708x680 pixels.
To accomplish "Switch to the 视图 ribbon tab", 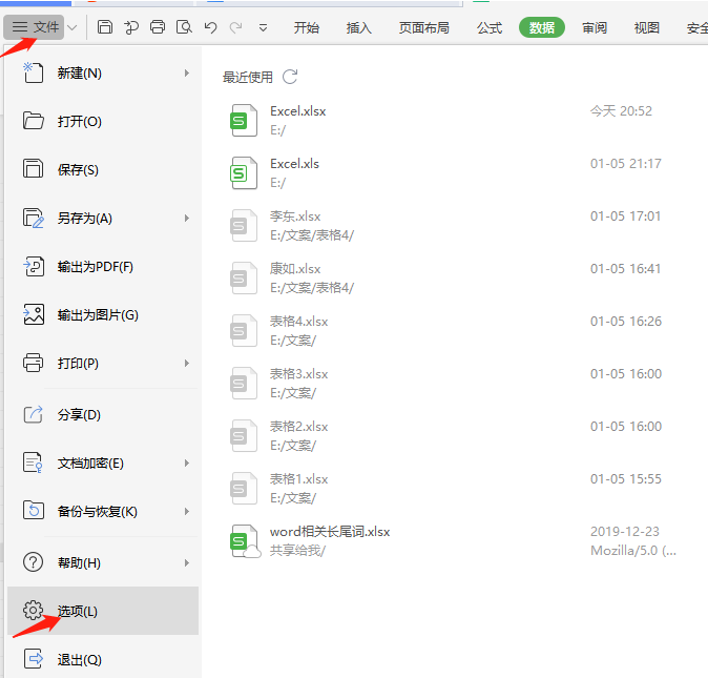I will [647, 28].
